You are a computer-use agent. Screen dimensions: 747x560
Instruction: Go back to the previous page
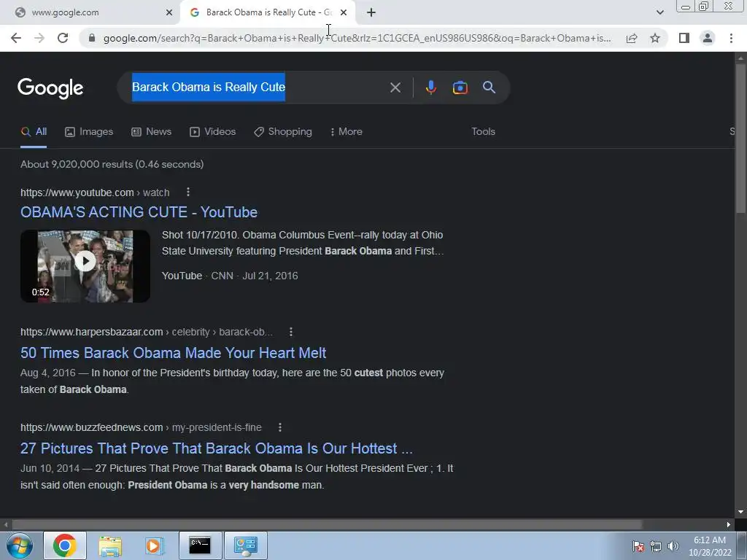point(16,38)
